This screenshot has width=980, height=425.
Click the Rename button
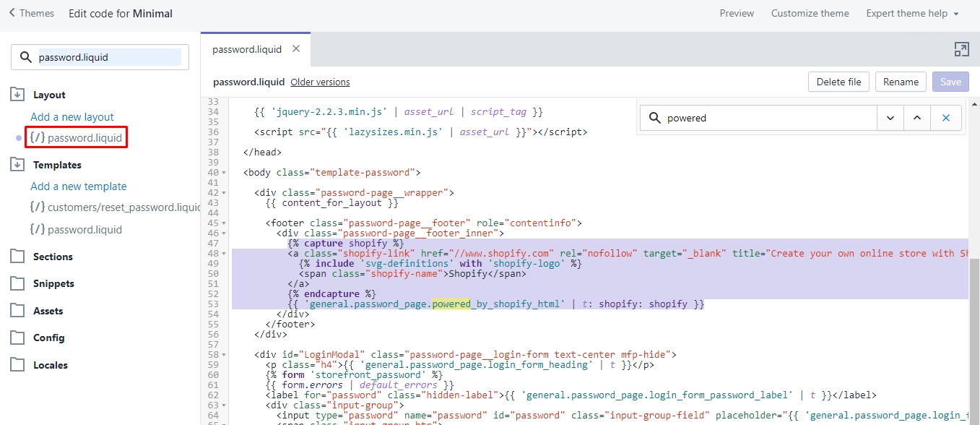tap(901, 82)
